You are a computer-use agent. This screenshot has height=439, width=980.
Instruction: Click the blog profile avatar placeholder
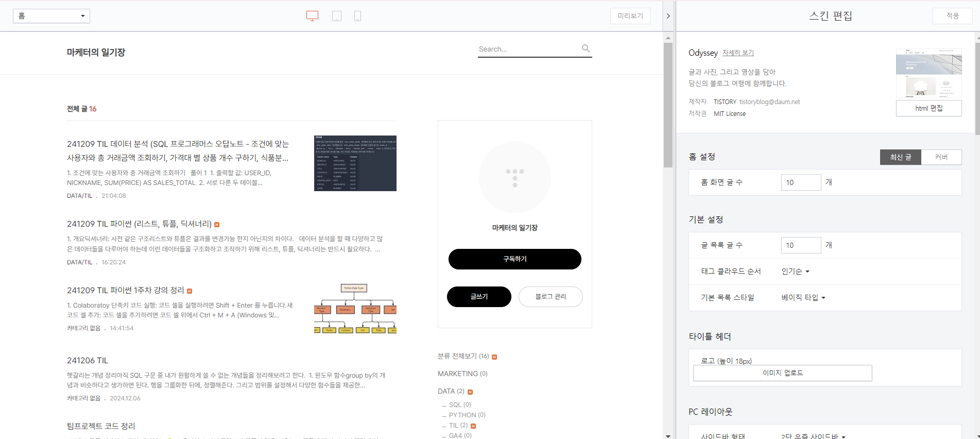tap(515, 177)
